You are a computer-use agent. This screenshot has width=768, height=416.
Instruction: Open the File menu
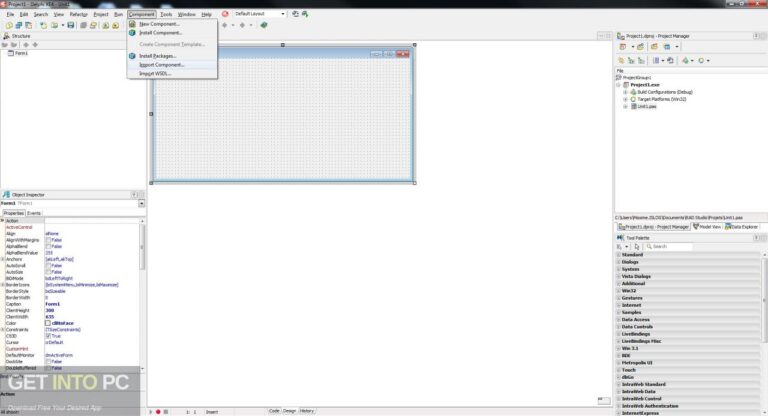[x=10, y=14]
